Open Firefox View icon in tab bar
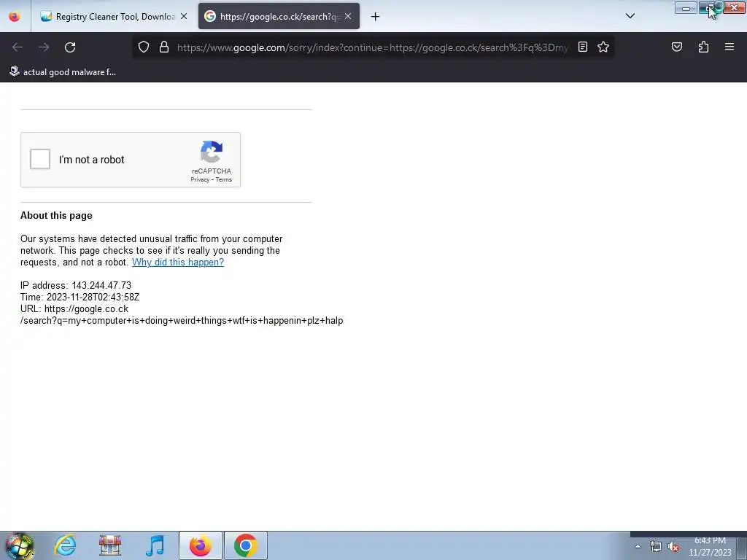 point(15,17)
